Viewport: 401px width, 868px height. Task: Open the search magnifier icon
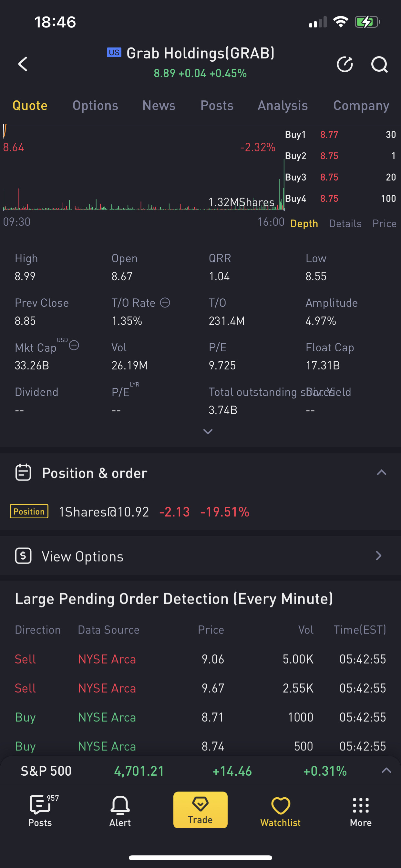[379, 64]
